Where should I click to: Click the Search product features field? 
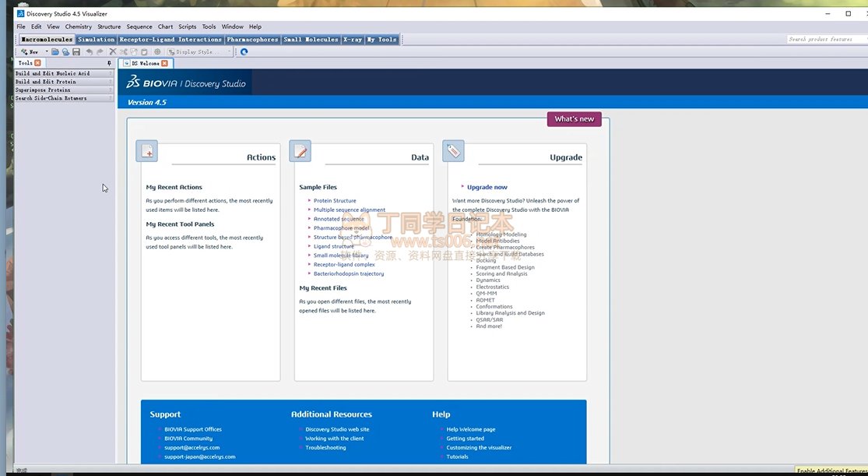pyautogui.click(x=827, y=40)
